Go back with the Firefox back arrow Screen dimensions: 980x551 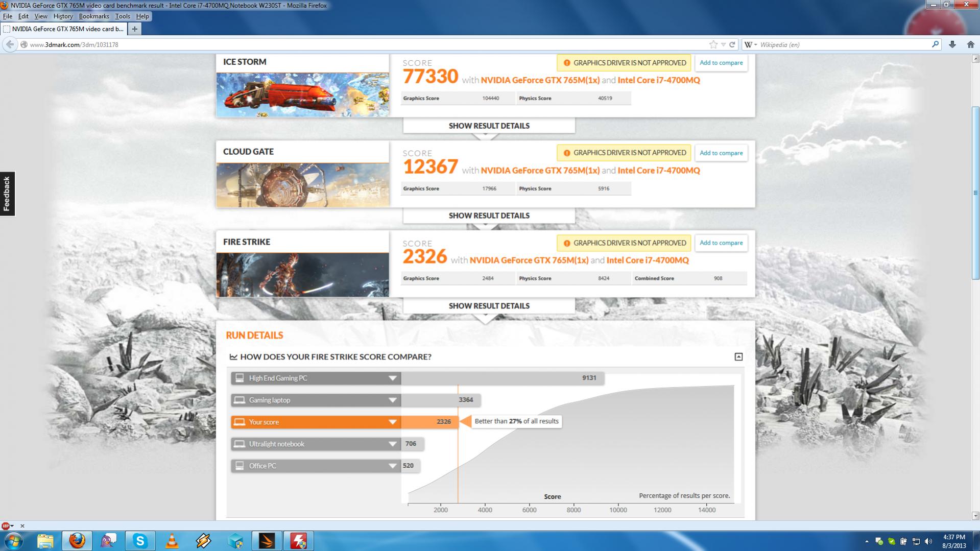click(10, 44)
